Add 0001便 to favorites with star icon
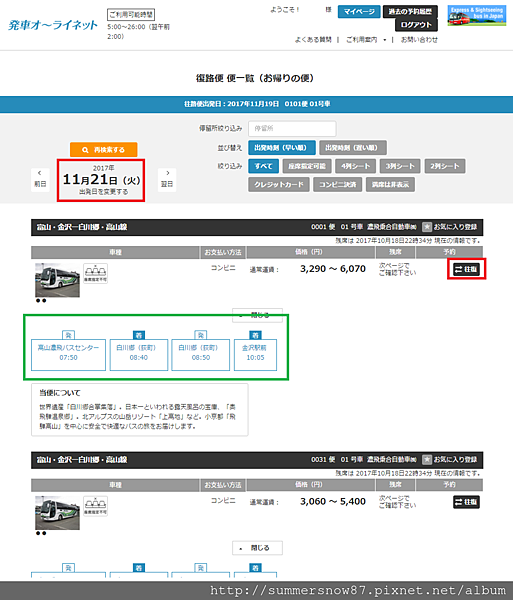The height and width of the screenshot is (600, 513). (427, 227)
